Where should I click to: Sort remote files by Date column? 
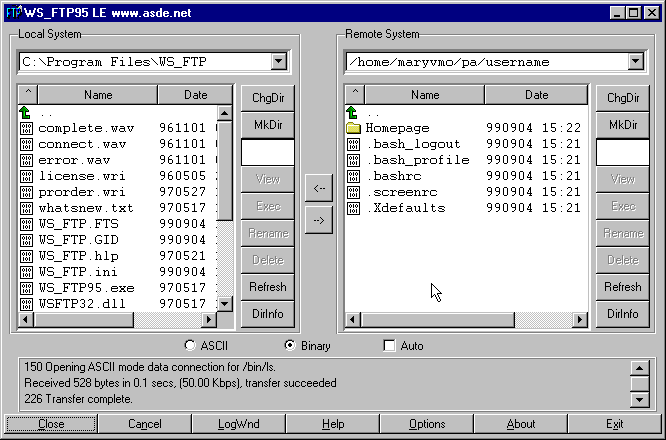pyautogui.click(x=536, y=94)
